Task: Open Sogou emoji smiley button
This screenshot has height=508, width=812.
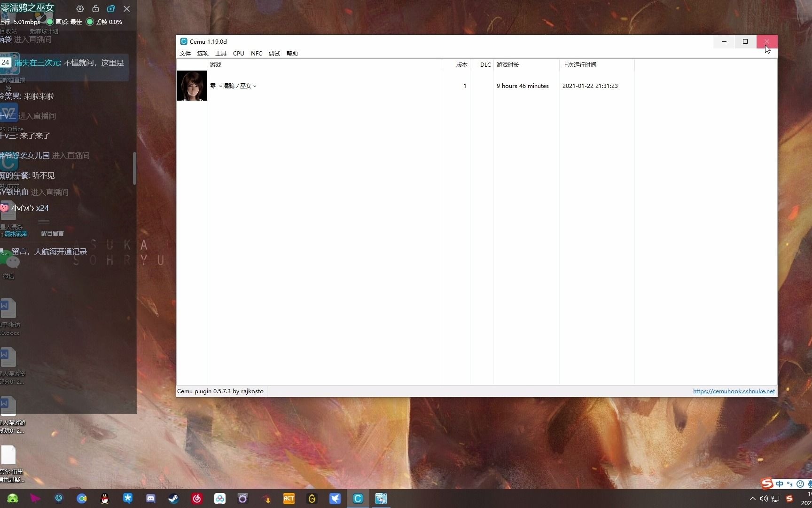Action: (x=800, y=484)
